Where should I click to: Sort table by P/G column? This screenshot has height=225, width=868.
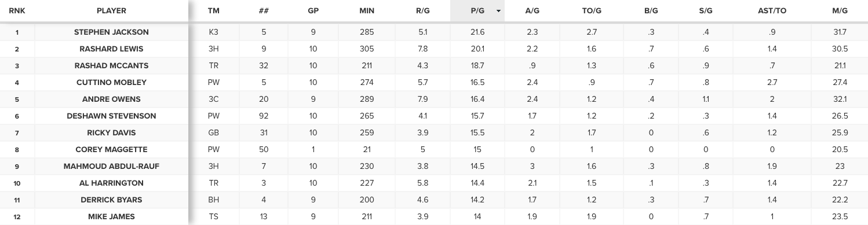pyautogui.click(x=477, y=11)
